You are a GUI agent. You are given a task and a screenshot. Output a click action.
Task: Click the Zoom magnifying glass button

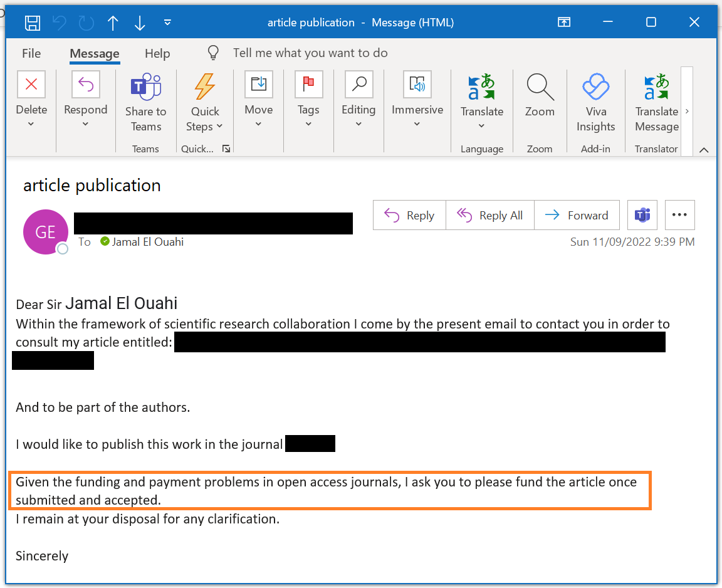pos(540,95)
